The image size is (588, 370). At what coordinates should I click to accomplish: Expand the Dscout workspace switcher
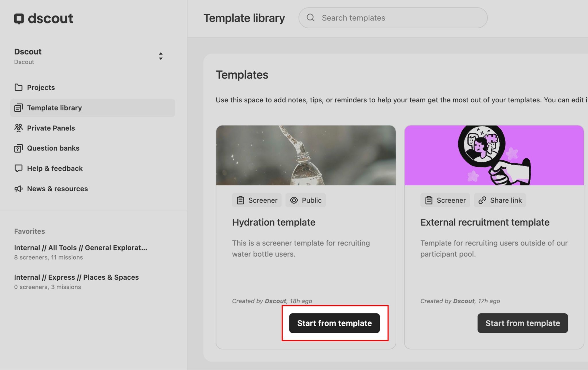(x=160, y=56)
